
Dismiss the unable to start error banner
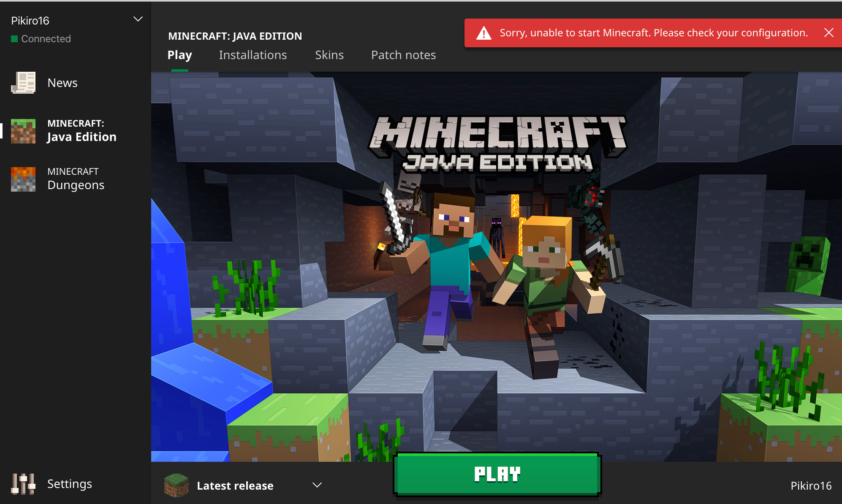point(828,33)
